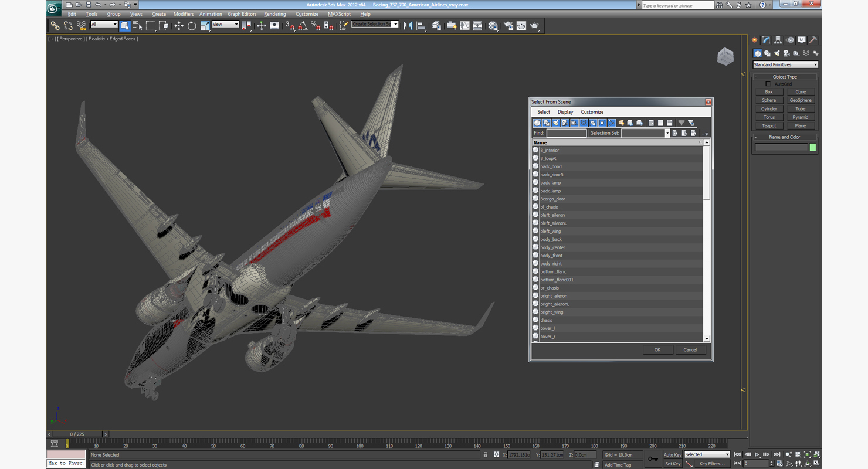
Task: Choose the Select and Uniform Scale tool
Action: click(205, 25)
